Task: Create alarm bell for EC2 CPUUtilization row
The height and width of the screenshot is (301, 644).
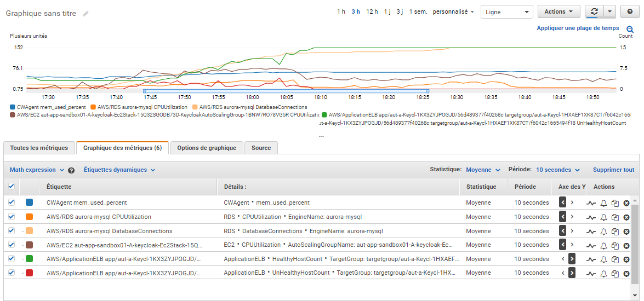Action: pos(603,246)
